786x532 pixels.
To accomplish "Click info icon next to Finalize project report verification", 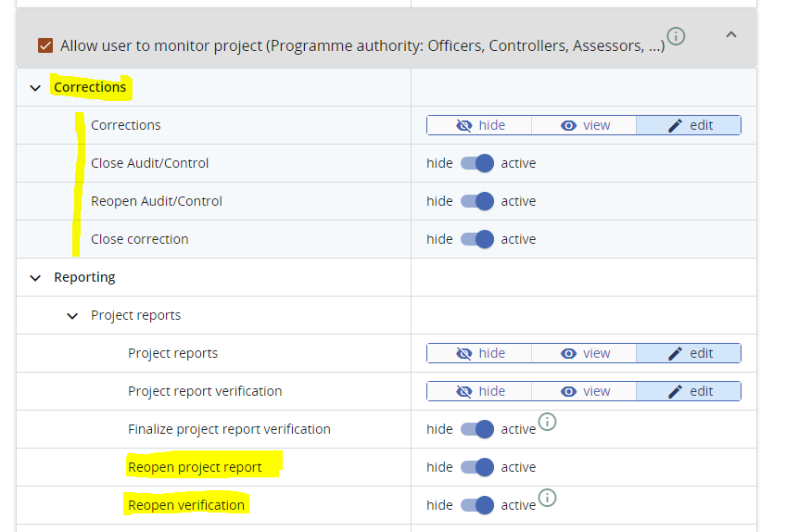I will 548,423.
